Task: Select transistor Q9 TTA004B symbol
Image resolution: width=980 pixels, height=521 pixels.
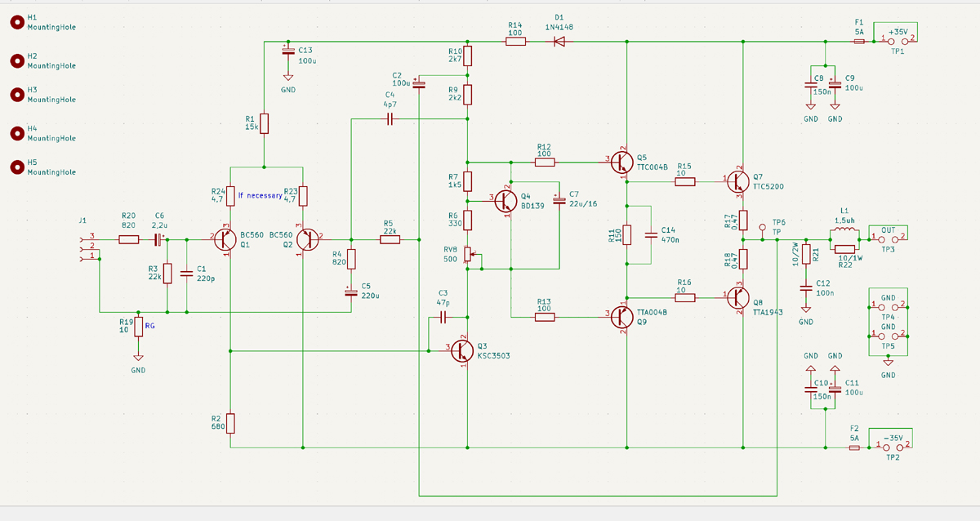Action: point(621,317)
